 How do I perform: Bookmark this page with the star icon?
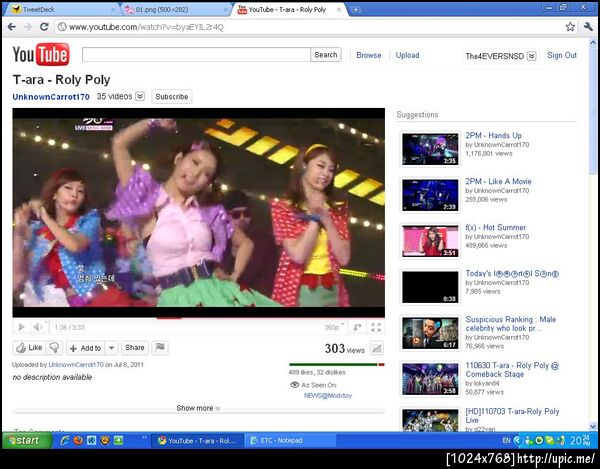[570, 27]
